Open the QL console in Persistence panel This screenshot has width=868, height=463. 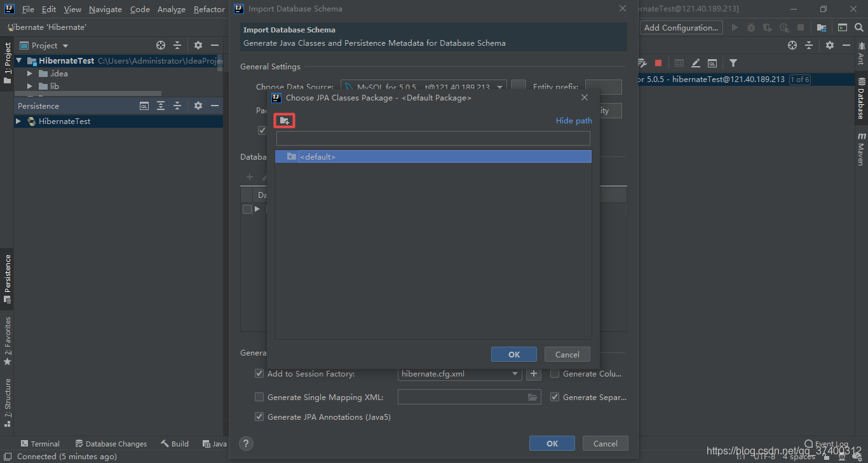click(144, 106)
